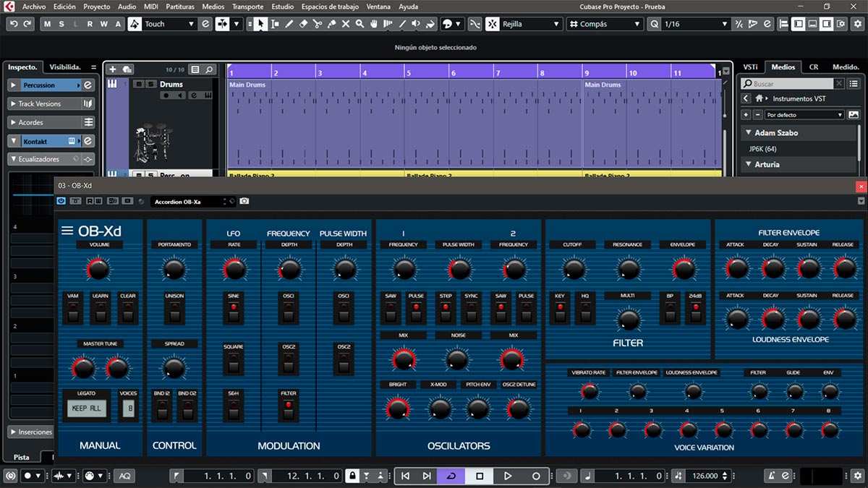The image size is (868, 488).
Task: Click the tempo value 126.000
Action: coord(705,476)
